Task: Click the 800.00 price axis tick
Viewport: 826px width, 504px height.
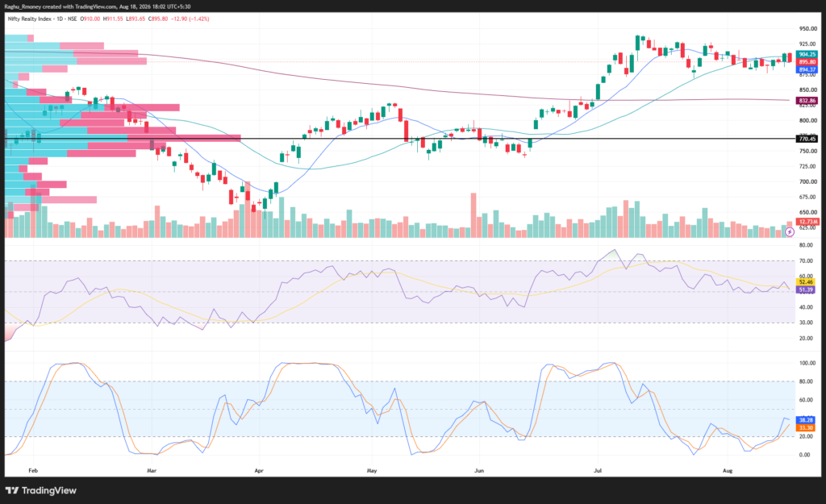Action: point(808,121)
